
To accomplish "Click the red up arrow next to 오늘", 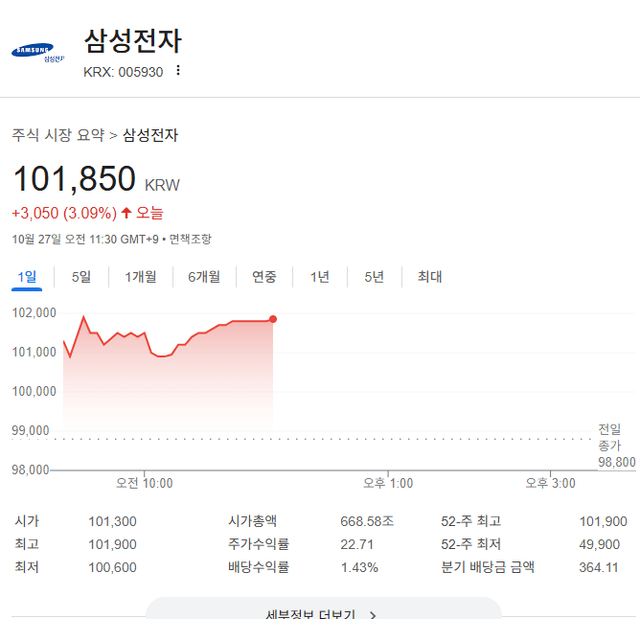I will pos(126,213).
